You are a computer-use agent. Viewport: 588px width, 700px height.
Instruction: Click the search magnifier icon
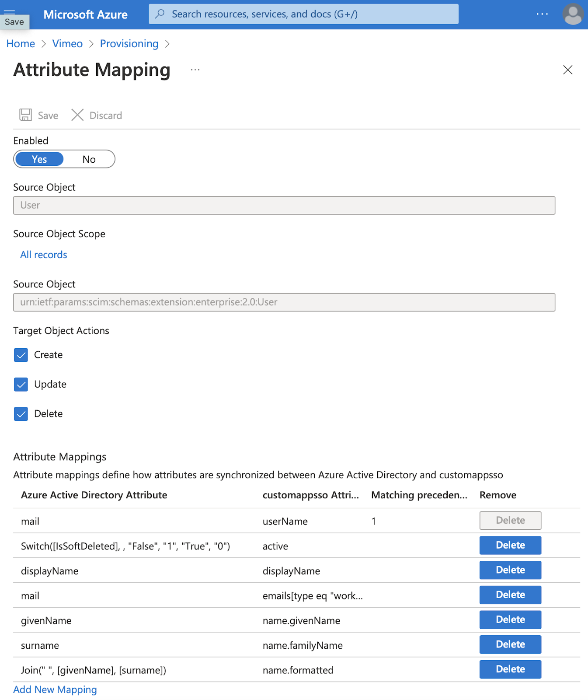point(160,14)
